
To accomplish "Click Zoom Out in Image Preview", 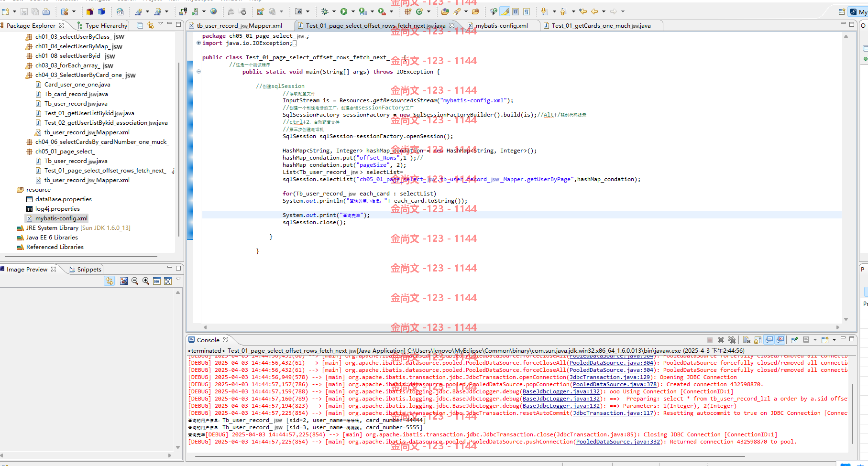I will pyautogui.click(x=134, y=281).
